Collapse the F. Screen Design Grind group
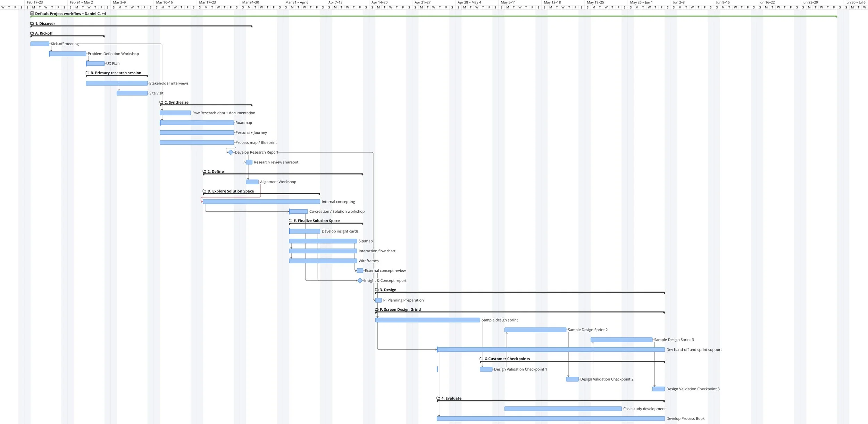The image size is (868, 424). pyautogui.click(x=377, y=310)
